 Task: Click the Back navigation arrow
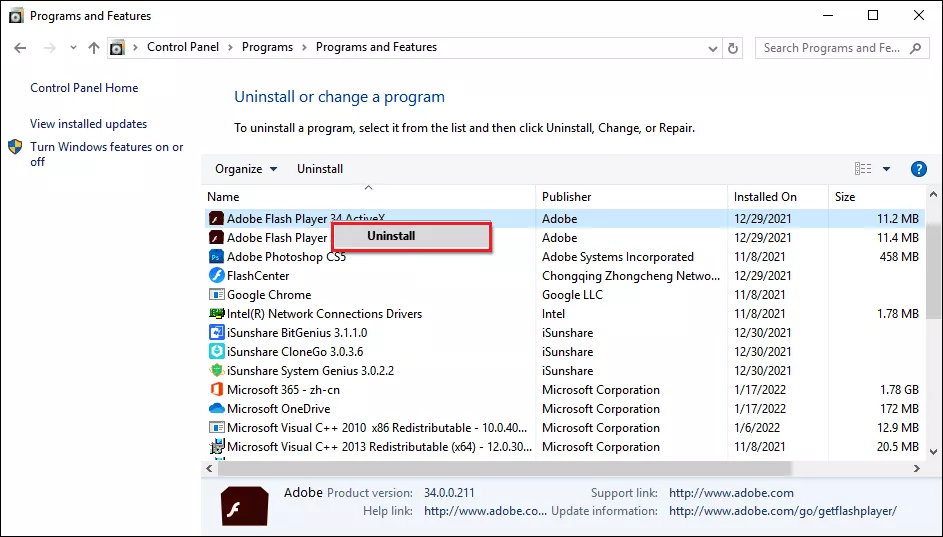(x=20, y=48)
